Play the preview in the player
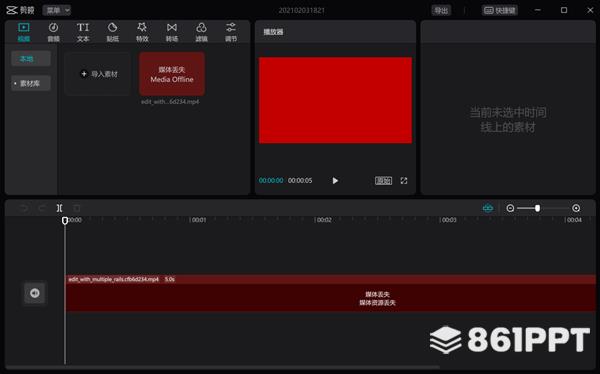 335,181
